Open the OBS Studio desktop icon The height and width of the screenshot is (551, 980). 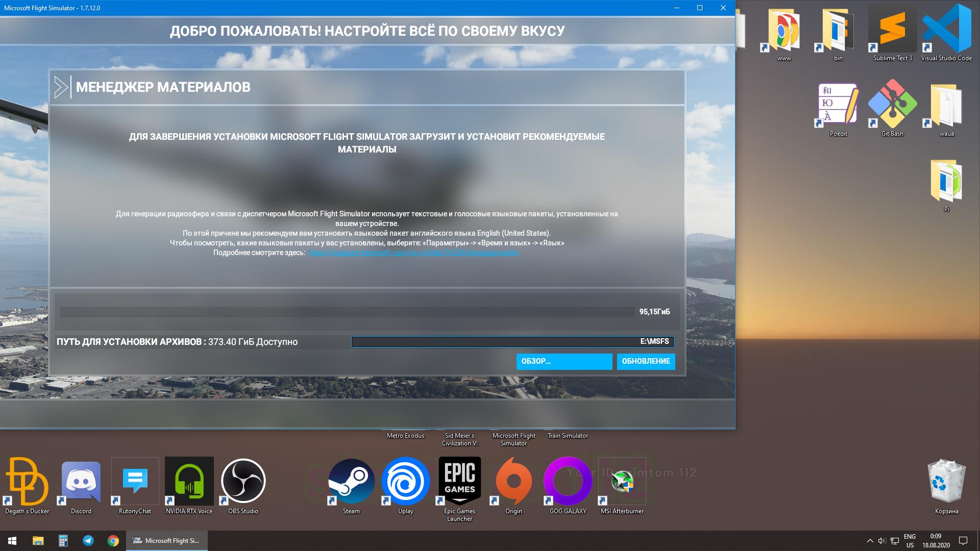(243, 486)
